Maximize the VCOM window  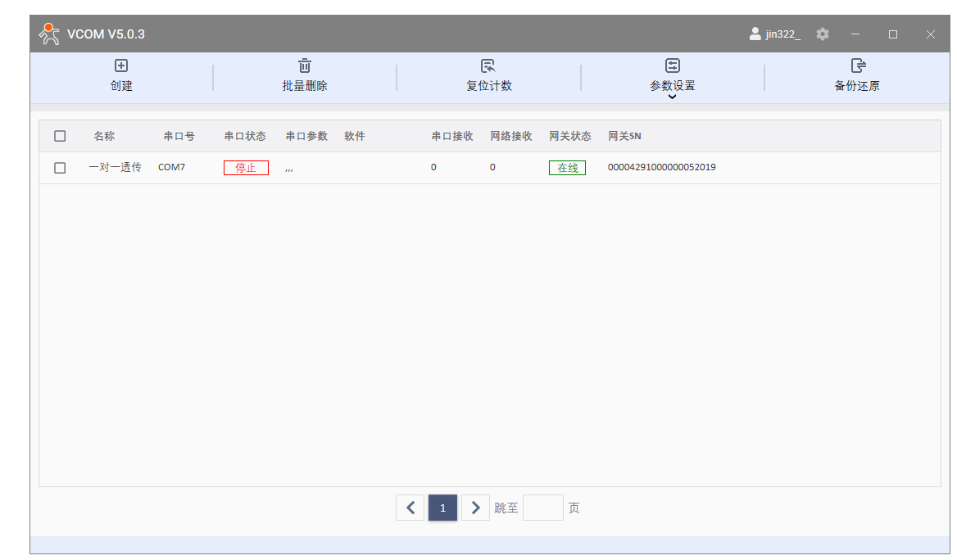pyautogui.click(x=893, y=34)
